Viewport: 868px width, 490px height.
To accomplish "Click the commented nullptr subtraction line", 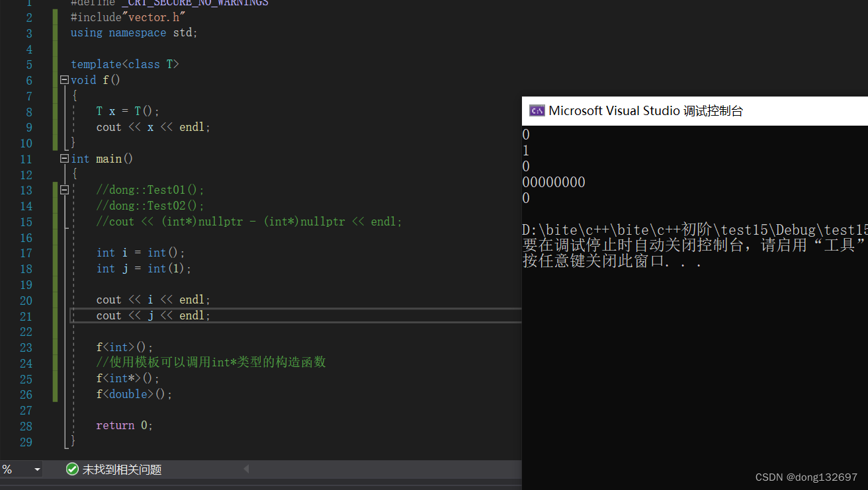I will 249,222.
